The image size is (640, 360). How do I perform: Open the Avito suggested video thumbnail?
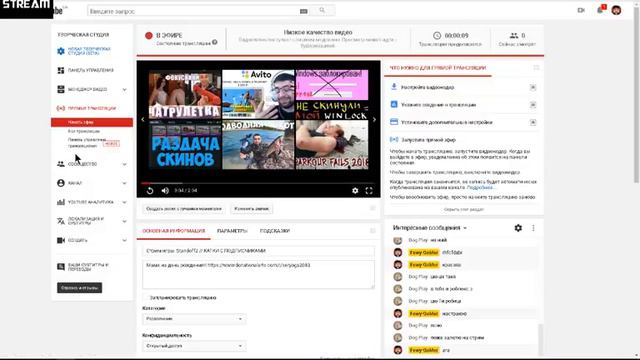(258, 94)
